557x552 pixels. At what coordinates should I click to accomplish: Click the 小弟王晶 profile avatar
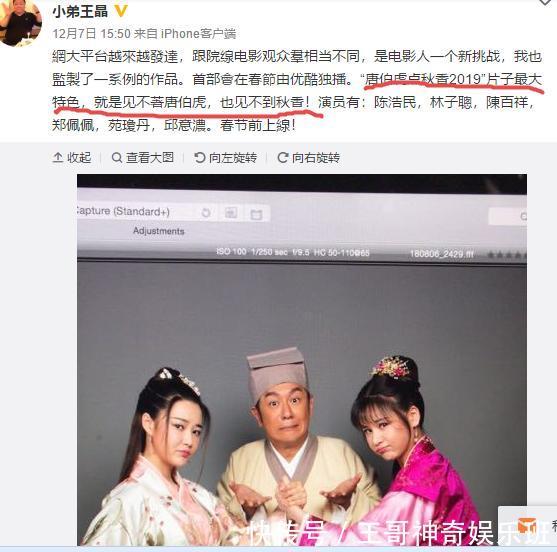click(20, 22)
